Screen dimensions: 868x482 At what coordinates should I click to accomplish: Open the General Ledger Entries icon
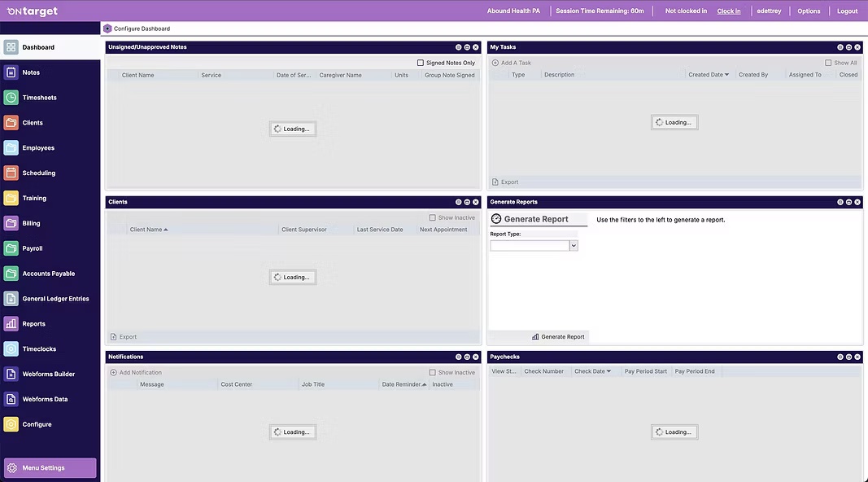11,299
